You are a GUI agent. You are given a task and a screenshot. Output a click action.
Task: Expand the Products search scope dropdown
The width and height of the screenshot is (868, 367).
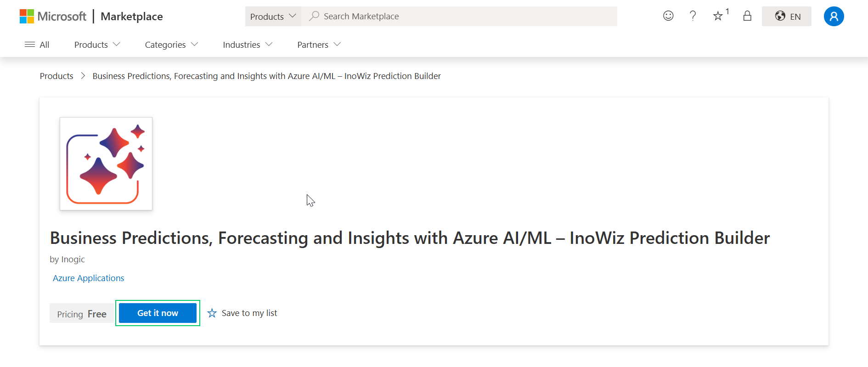[x=273, y=17]
